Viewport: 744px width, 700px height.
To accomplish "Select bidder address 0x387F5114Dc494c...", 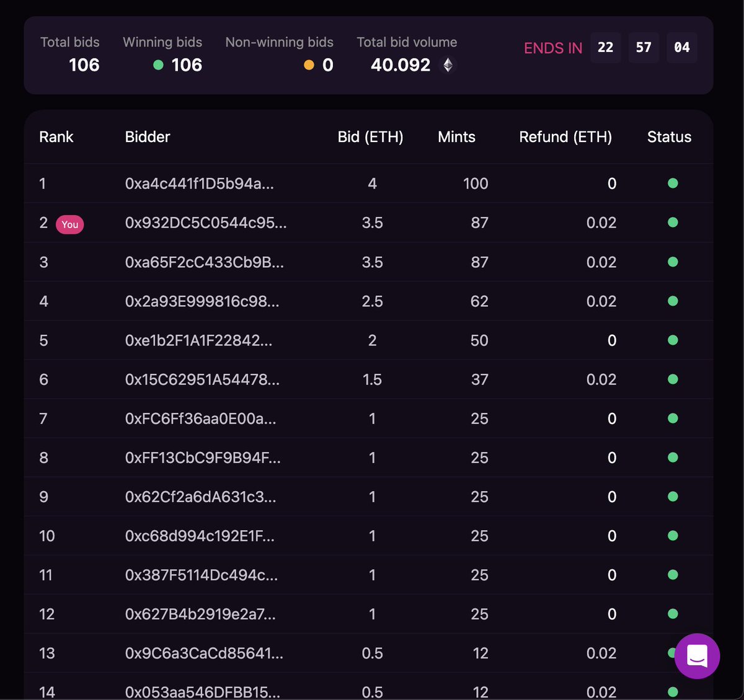I will [201, 575].
